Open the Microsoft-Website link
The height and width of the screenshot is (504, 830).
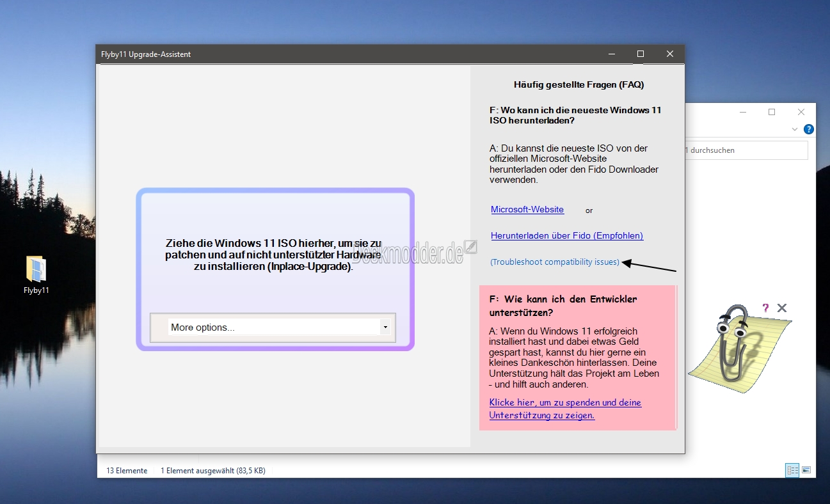pos(527,209)
